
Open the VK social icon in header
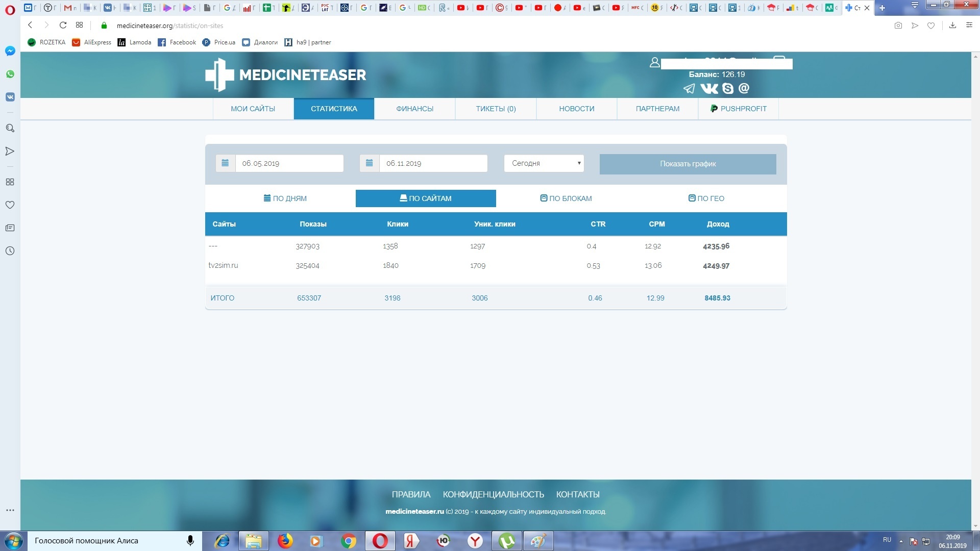[x=709, y=89]
